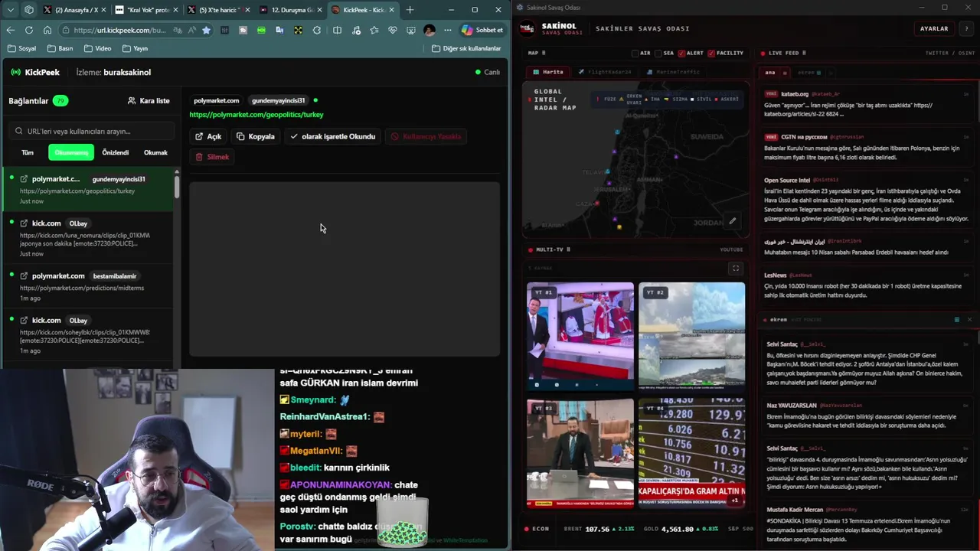This screenshot has height=551, width=980.
Task: Select the Önizlendi filter
Action: (x=116, y=152)
